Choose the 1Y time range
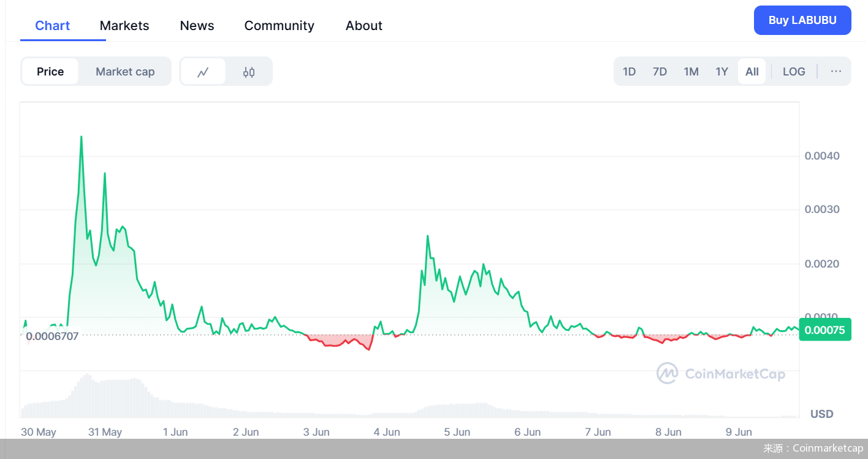Screen dimensions: 868x459 [721, 72]
